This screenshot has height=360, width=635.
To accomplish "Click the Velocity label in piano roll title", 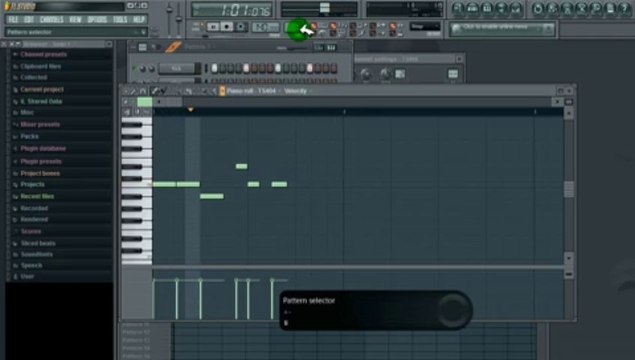I will [295, 91].
